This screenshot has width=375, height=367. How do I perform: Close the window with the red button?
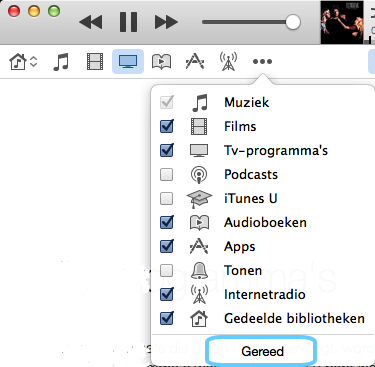[x=14, y=11]
